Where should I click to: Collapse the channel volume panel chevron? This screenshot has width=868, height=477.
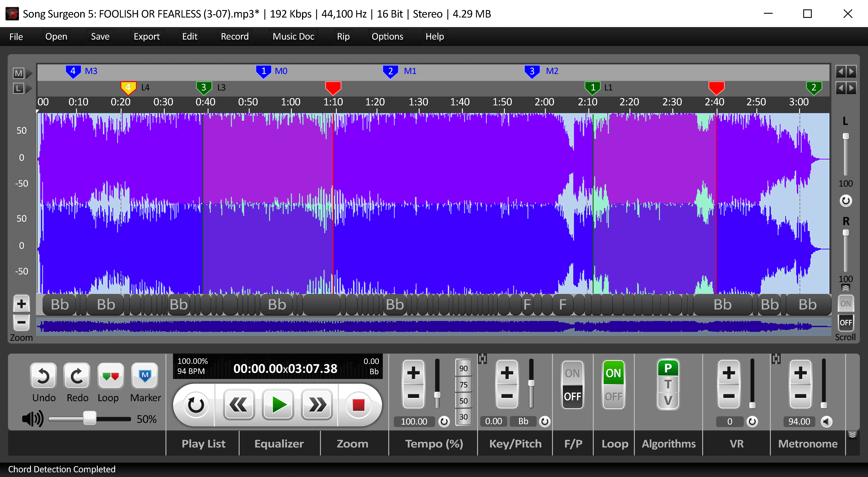click(x=845, y=288)
